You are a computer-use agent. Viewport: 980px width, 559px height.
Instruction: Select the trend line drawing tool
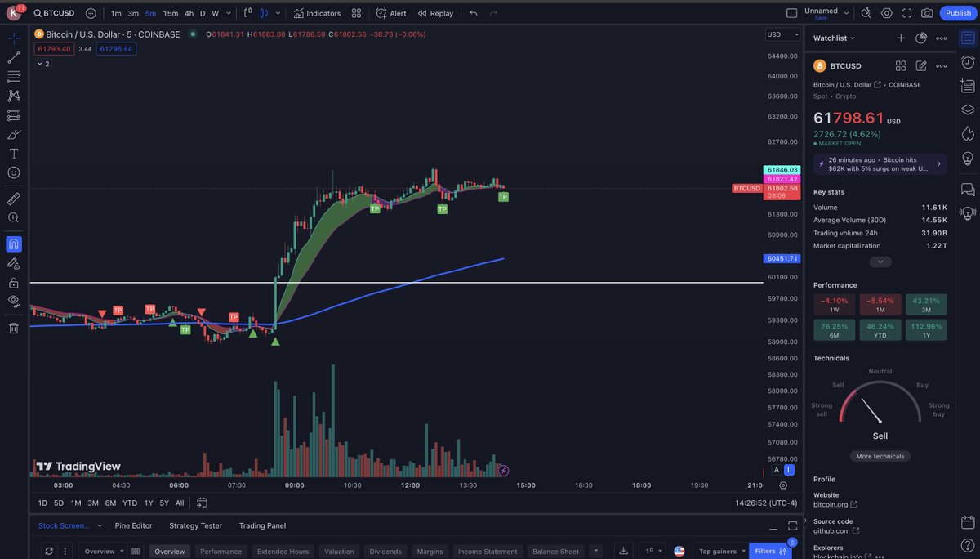14,58
